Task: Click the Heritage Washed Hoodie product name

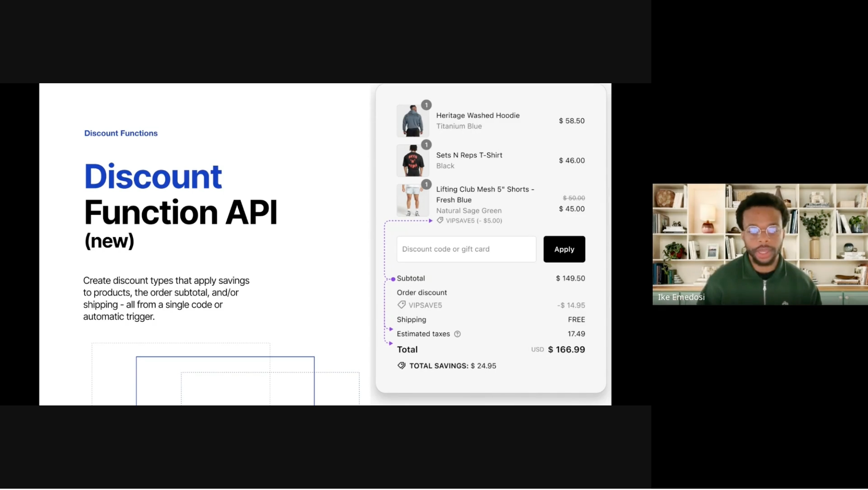Action: pos(478,116)
